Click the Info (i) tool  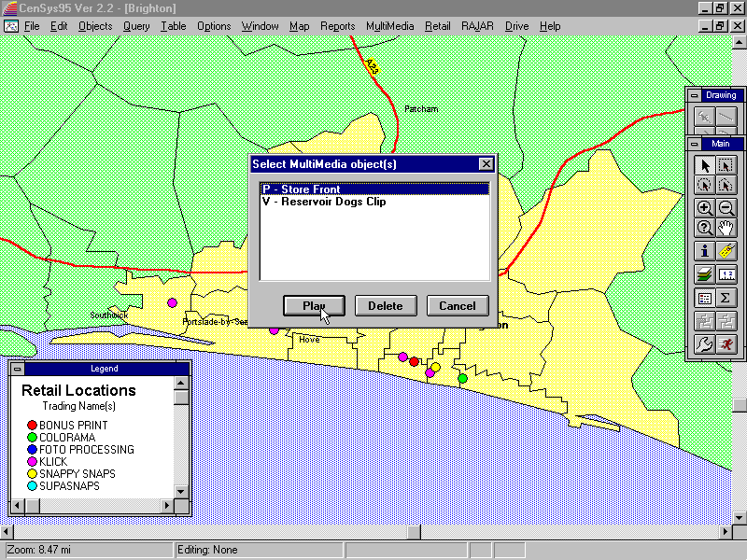(x=705, y=251)
